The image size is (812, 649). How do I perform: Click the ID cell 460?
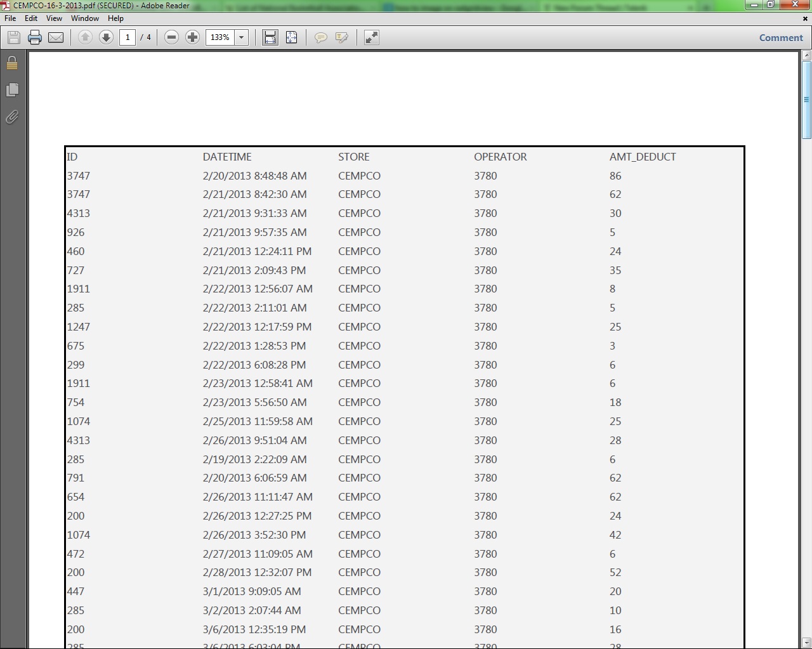75,251
